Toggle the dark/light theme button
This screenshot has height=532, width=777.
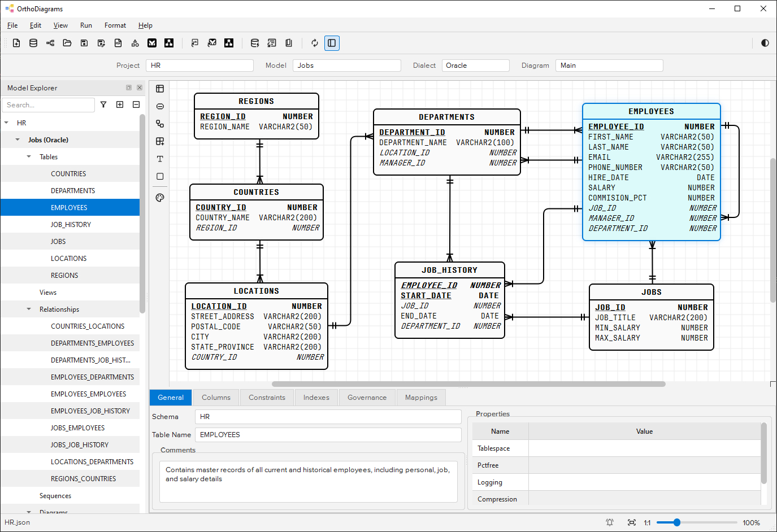pyautogui.click(x=765, y=43)
